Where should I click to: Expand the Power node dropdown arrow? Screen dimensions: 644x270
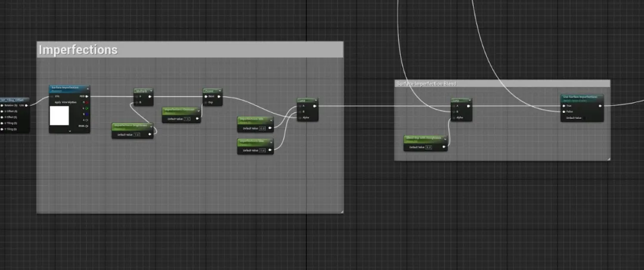pos(219,91)
